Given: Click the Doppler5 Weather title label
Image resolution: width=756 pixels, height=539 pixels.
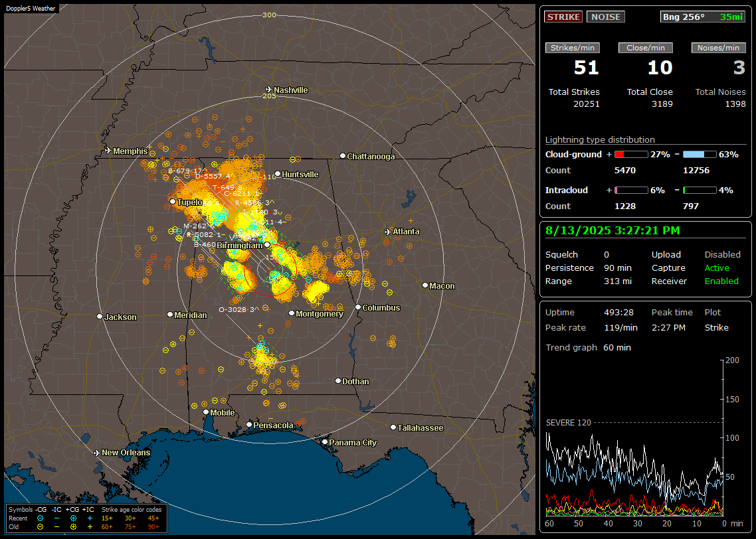Looking at the screenshot, I should pos(31,8).
